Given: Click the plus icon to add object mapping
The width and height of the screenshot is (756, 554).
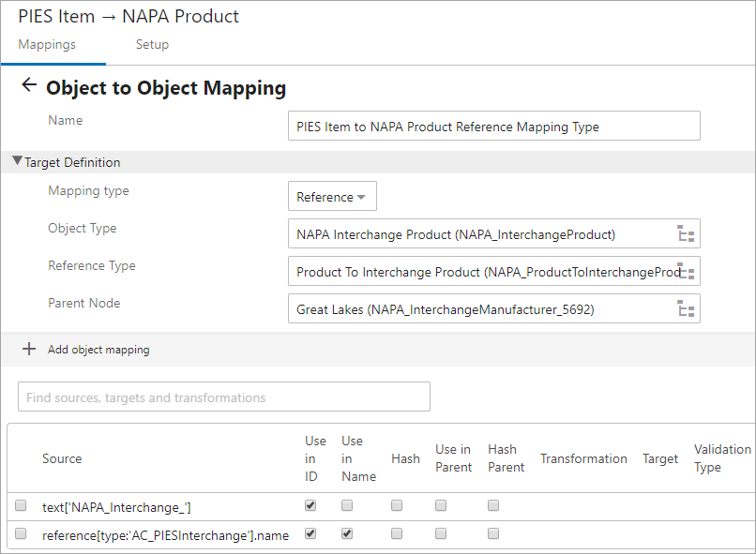Looking at the screenshot, I should [29, 349].
